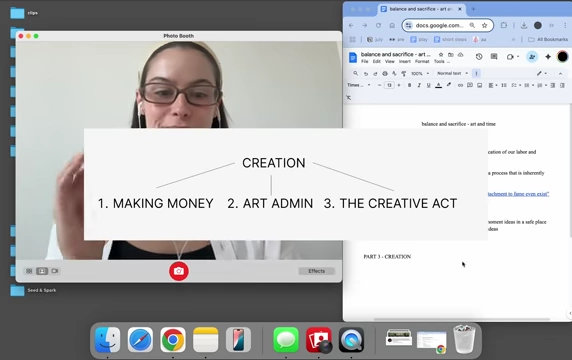572x360 pixels.
Task: Open Gemini sparkle assistant
Action: tap(548, 57)
